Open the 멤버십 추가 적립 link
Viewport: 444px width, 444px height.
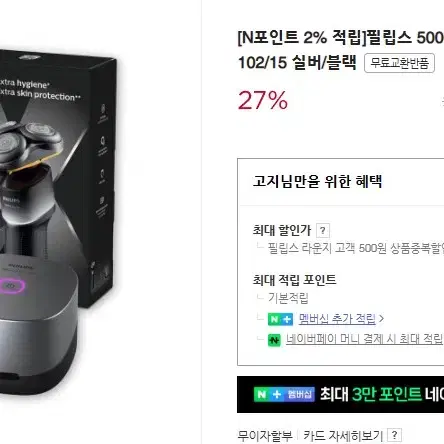coord(337,319)
